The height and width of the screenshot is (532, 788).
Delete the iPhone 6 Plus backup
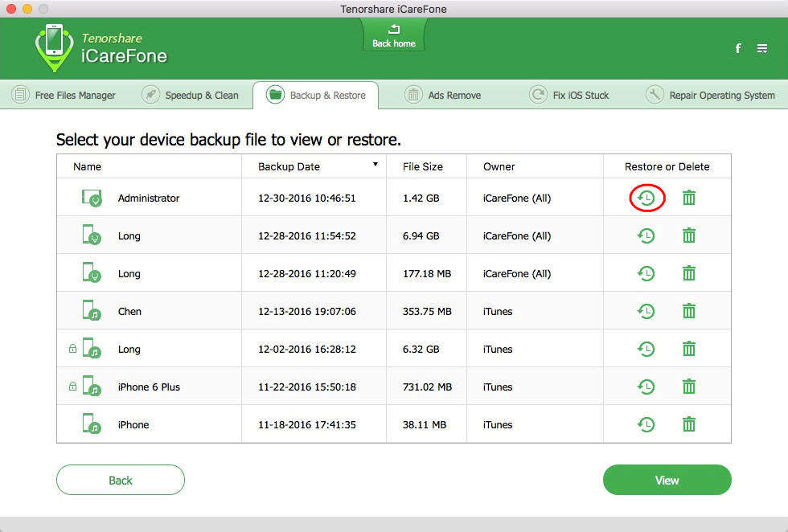(689, 387)
